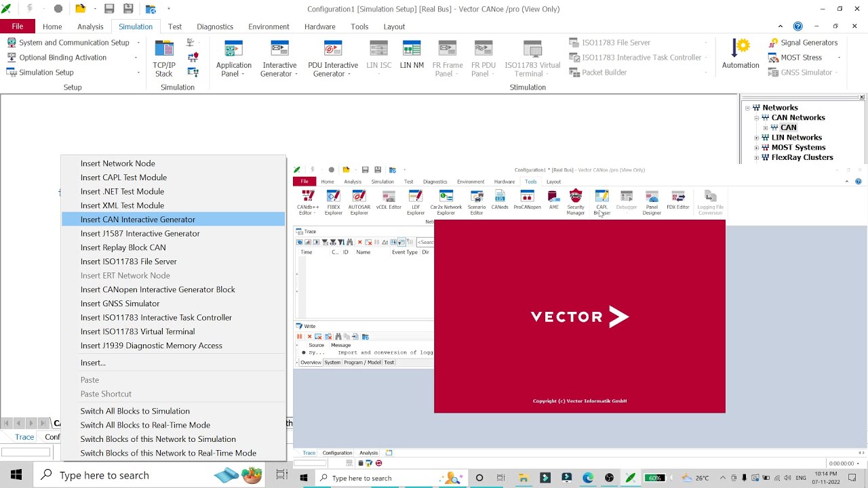Click Optional Binding Activation
The image size is (868, 488).
point(57,58)
